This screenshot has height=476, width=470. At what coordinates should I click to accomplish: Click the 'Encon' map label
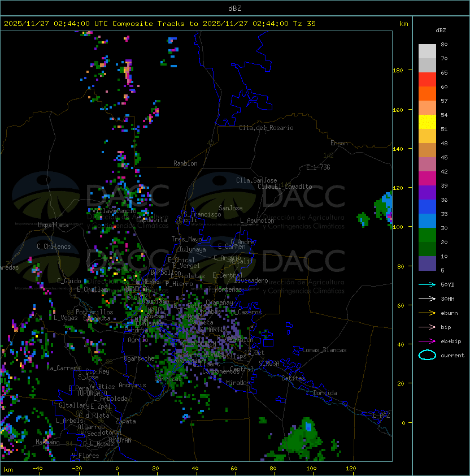tap(339, 143)
